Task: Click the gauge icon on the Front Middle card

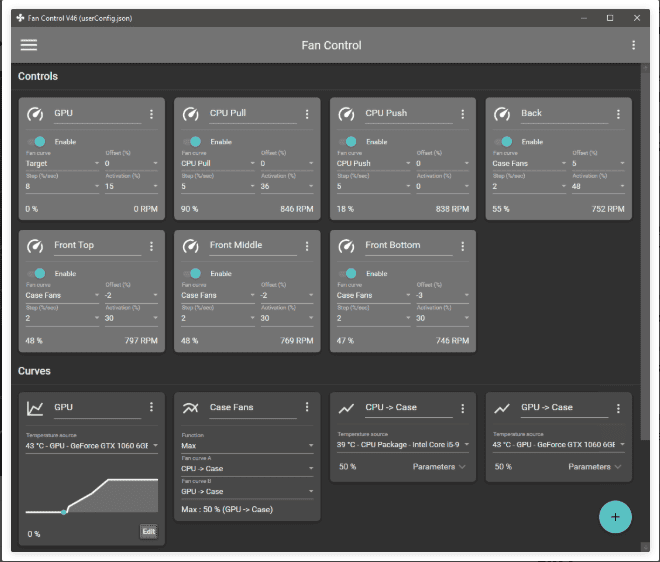Action: coord(191,246)
